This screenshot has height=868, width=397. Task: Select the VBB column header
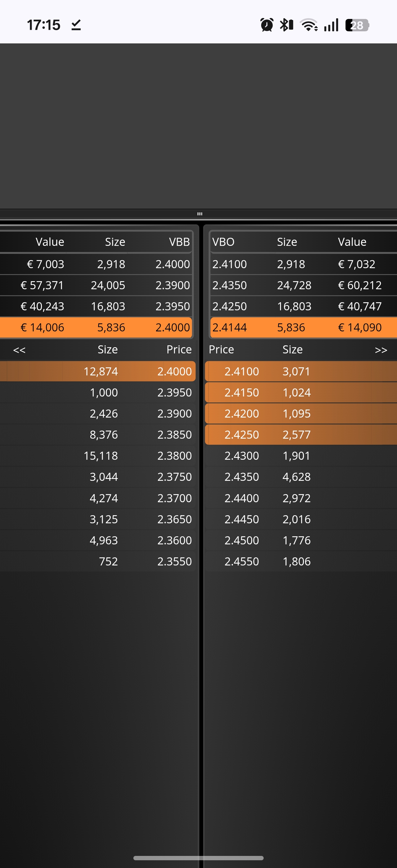[x=179, y=241]
